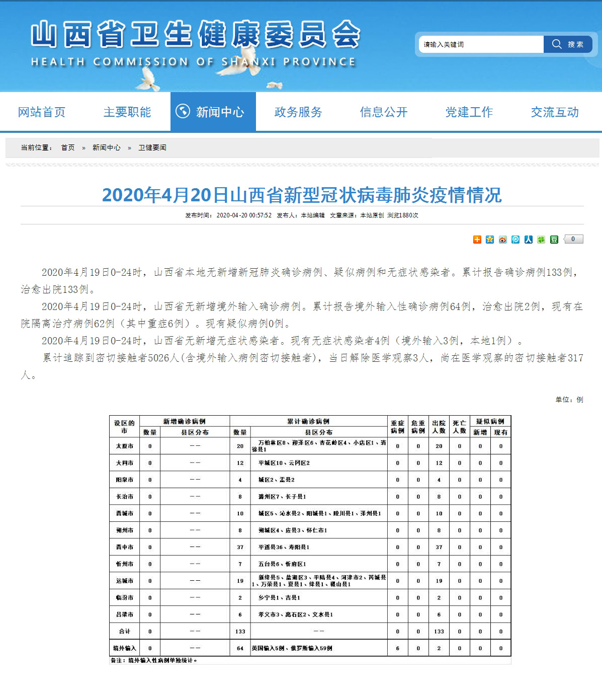This screenshot has width=602, height=700.
Task: Click the 累计确诊病例 table header
Action: (x=308, y=422)
